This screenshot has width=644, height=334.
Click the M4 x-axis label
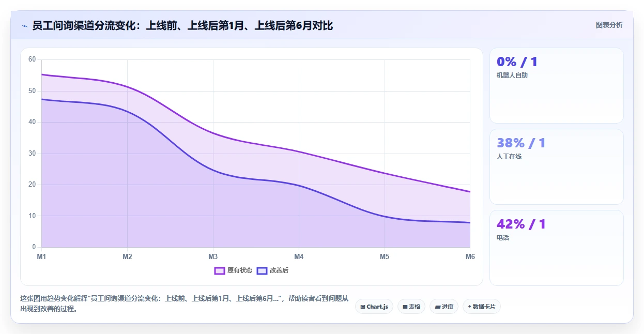[x=299, y=256]
